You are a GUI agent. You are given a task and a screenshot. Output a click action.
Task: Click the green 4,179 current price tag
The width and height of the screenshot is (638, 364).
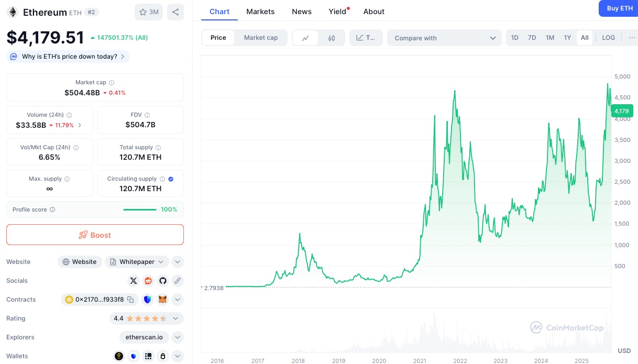click(622, 111)
